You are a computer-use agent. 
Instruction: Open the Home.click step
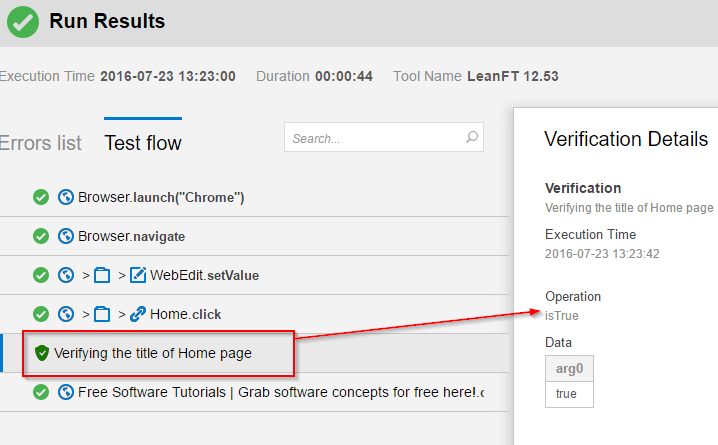tap(185, 314)
